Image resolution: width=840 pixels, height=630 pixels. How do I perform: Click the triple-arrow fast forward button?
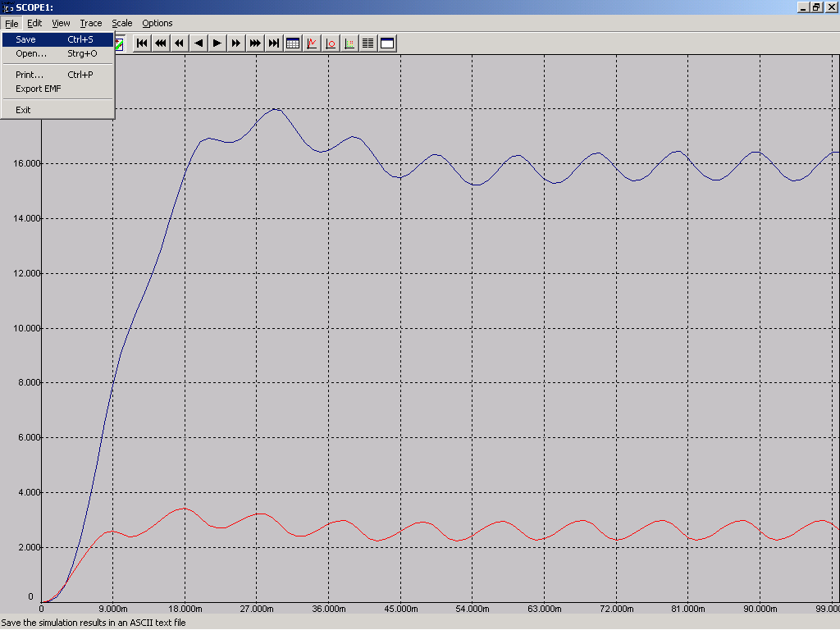coord(255,43)
